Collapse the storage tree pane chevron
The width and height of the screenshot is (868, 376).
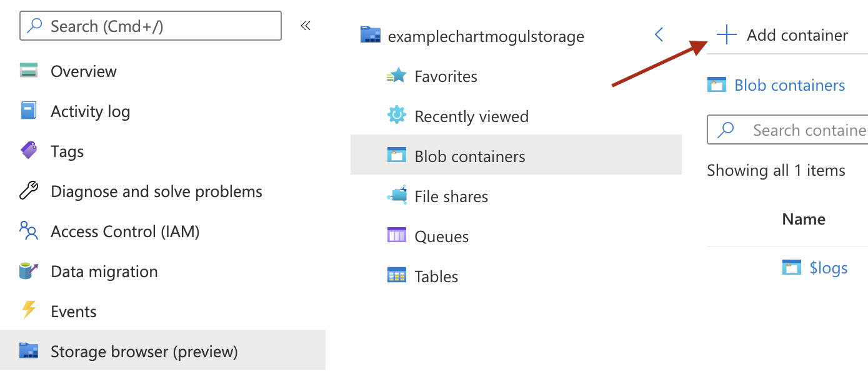659,35
